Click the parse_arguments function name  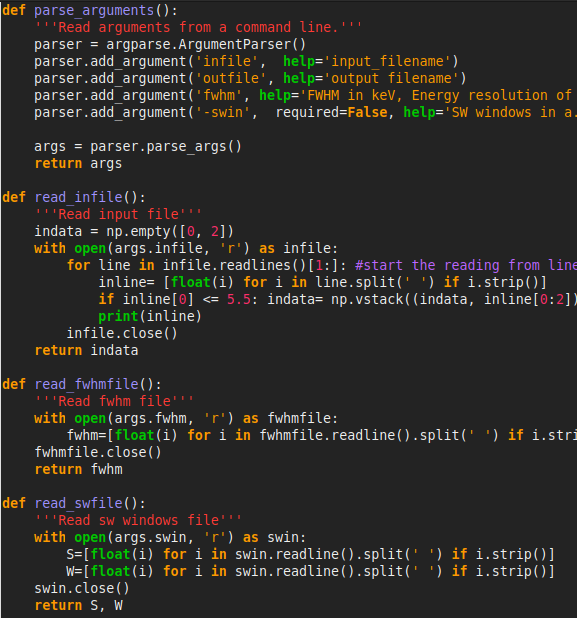pos(94,10)
